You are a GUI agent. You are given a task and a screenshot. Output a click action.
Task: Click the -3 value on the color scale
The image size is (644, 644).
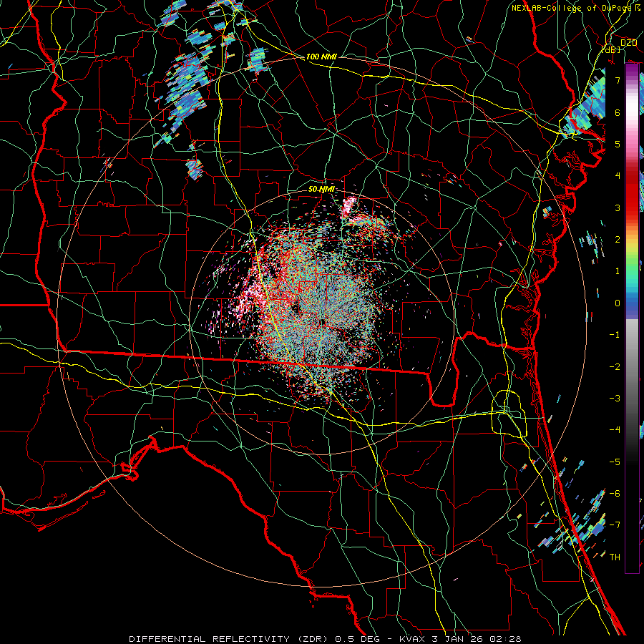pyautogui.click(x=615, y=399)
